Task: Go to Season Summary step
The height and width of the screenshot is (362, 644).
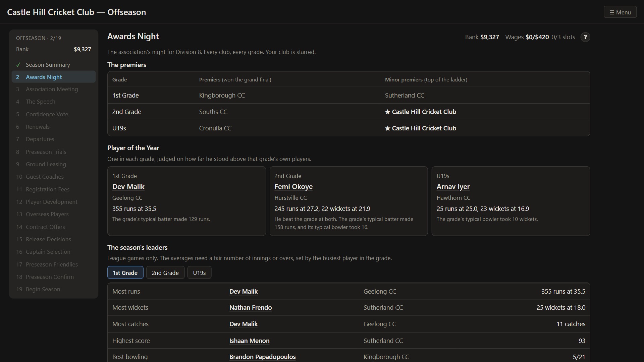Action: 54,65
